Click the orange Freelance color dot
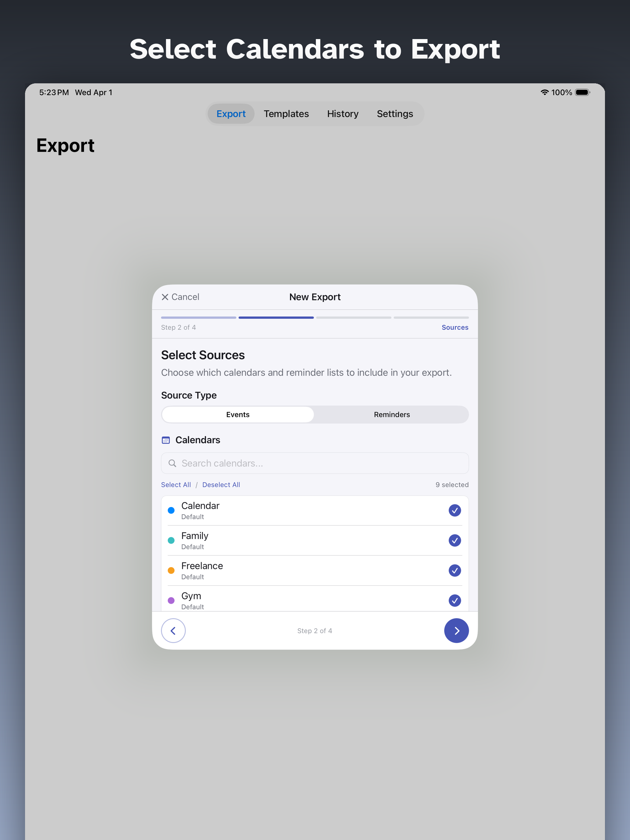The width and height of the screenshot is (630, 840). (171, 570)
